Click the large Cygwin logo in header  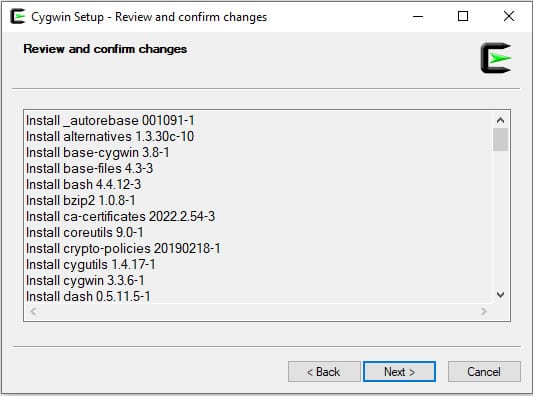click(x=496, y=58)
